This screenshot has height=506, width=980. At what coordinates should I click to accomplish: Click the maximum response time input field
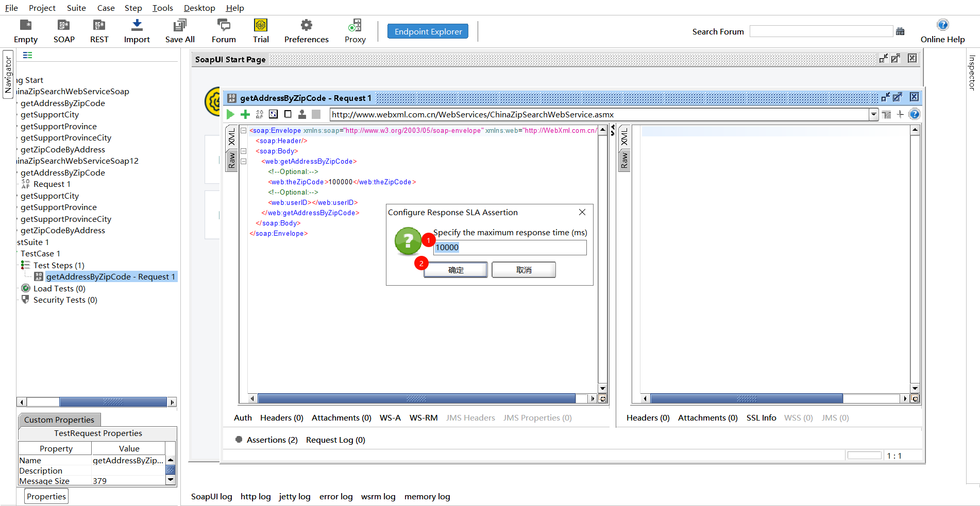pyautogui.click(x=510, y=248)
